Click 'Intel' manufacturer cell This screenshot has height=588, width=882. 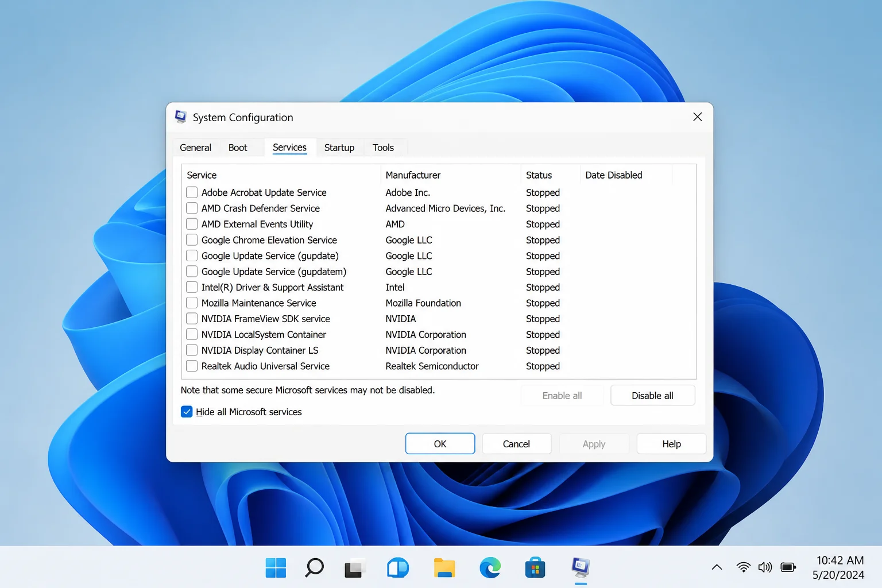[x=395, y=287]
